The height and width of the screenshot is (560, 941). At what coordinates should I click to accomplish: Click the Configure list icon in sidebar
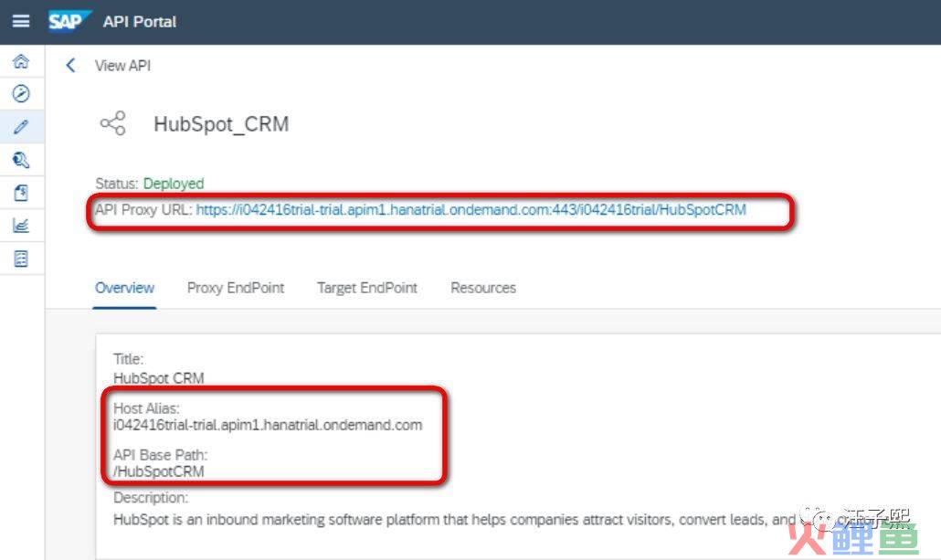coord(21,259)
